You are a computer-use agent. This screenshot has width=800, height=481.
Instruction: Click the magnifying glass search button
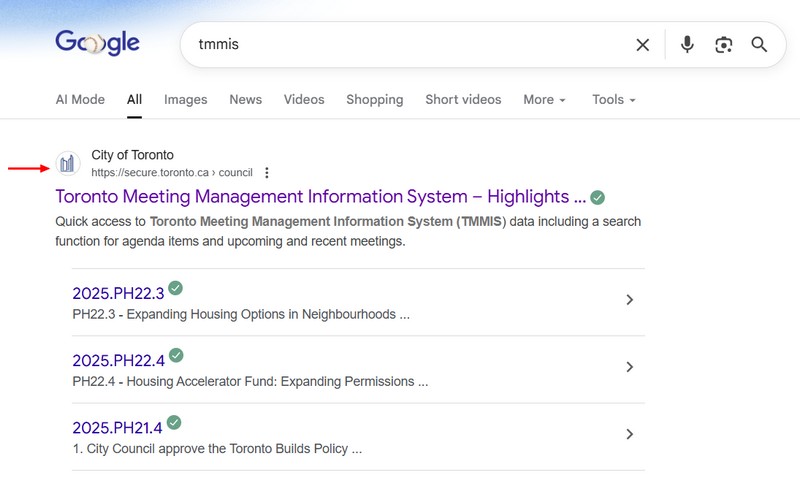759,45
